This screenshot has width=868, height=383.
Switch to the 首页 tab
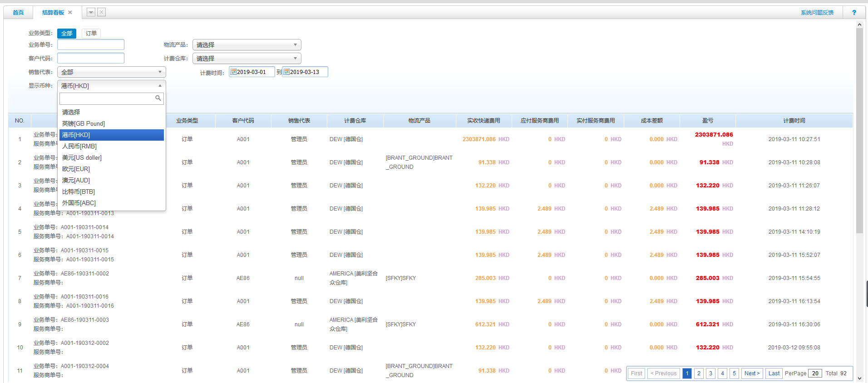pos(18,13)
